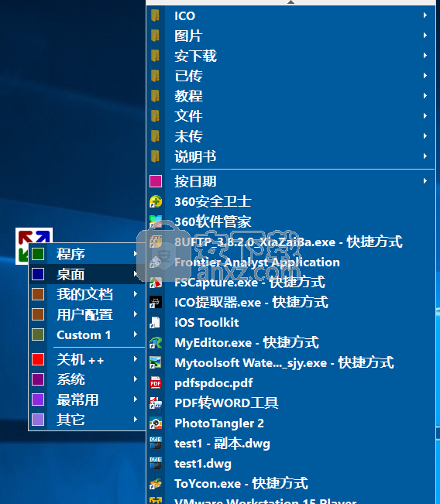
Task: Launch 360软件管家 from the list
Action: pos(290,221)
